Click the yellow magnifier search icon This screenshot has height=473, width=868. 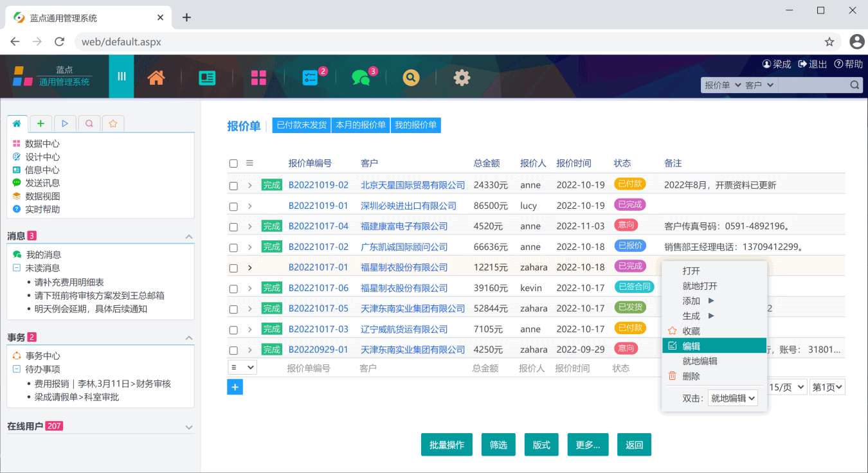click(x=411, y=78)
